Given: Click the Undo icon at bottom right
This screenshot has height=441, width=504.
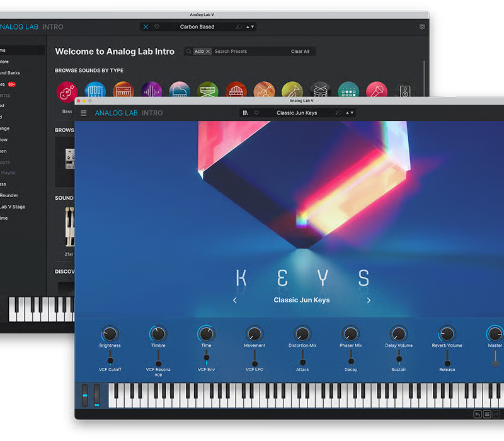Looking at the screenshot, I should [x=478, y=415].
